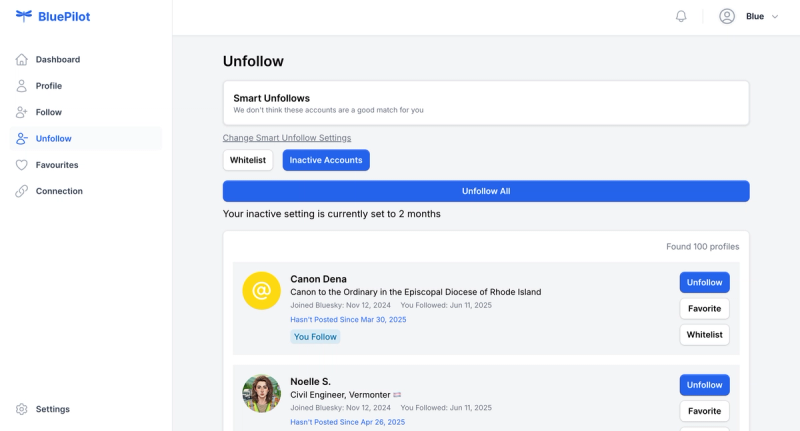Click the Noelle S. name

tap(310, 382)
